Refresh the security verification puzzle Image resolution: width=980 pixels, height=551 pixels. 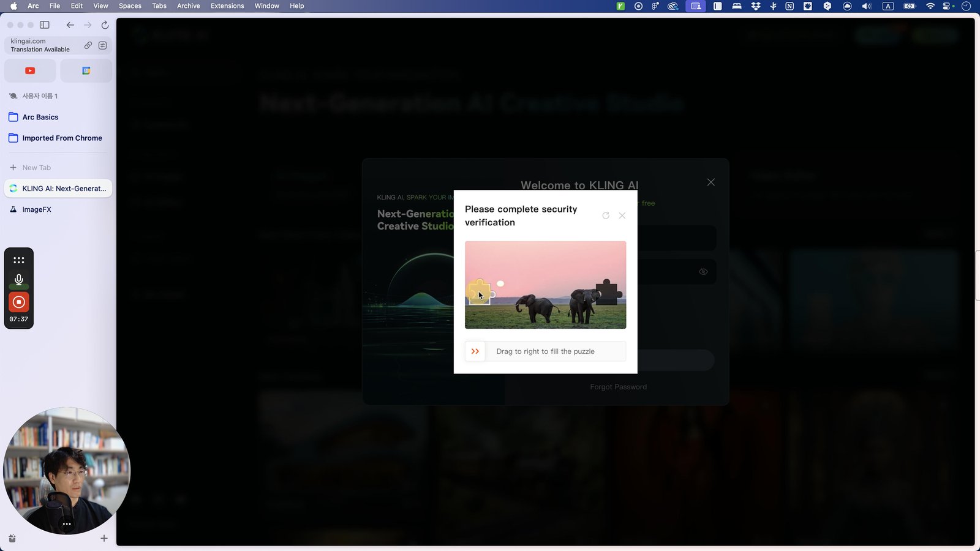[x=606, y=216]
